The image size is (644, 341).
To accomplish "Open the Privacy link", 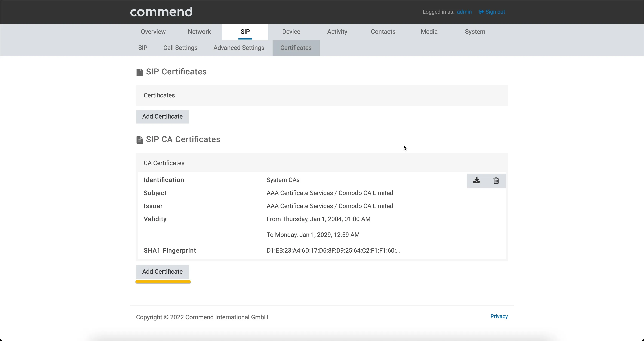I will tap(499, 316).
